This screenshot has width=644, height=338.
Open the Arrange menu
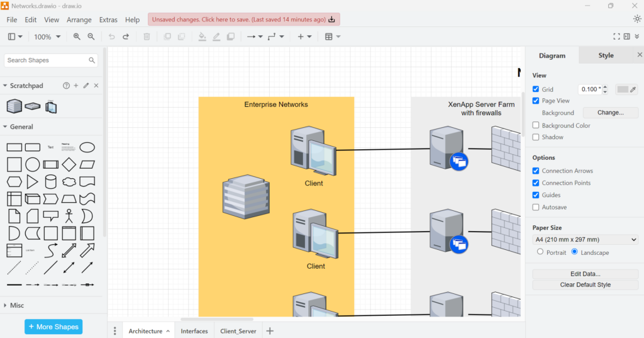pyautogui.click(x=79, y=20)
